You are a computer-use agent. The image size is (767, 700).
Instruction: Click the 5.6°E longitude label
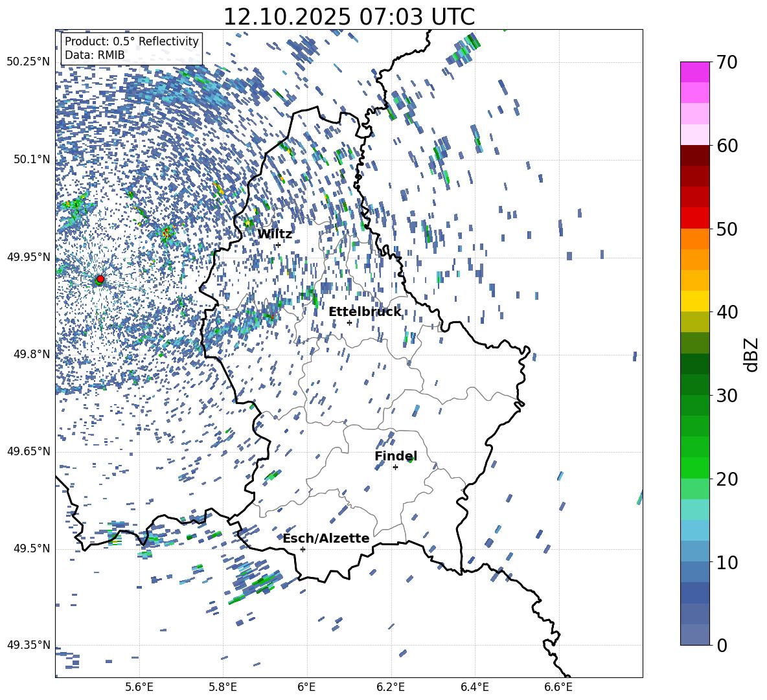139,687
